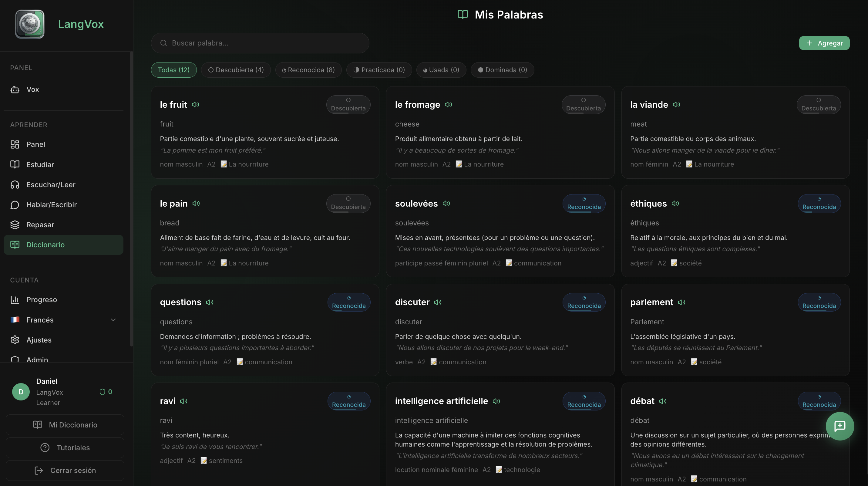Open the Estudiar section

click(x=63, y=164)
